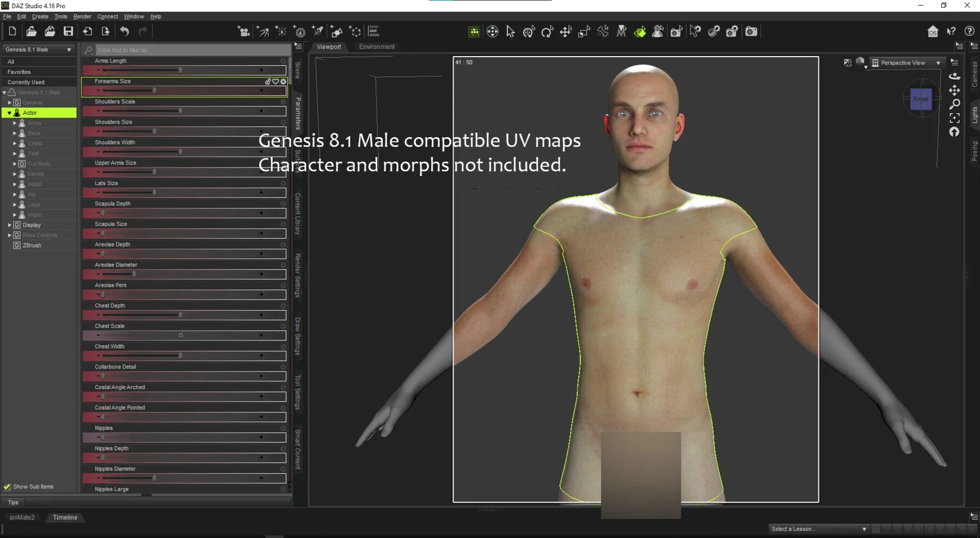Open the Render menu
The width and height of the screenshot is (980, 538).
click(82, 16)
